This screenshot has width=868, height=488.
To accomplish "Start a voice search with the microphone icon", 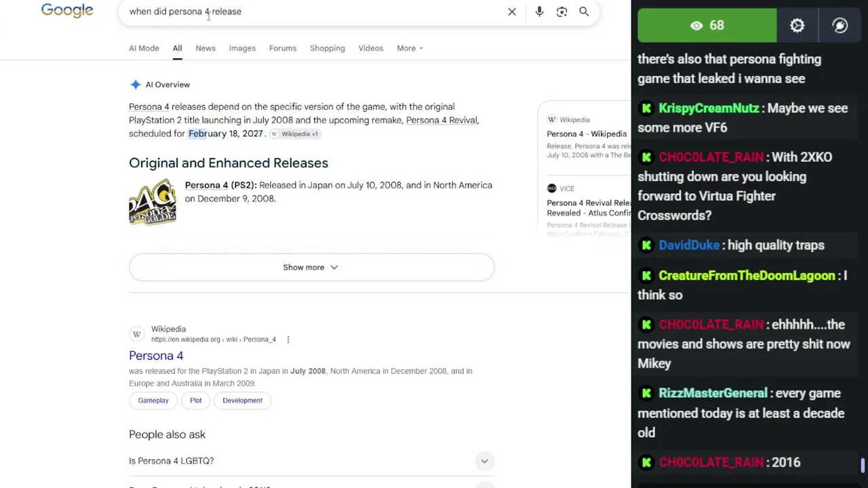I will [x=539, y=12].
